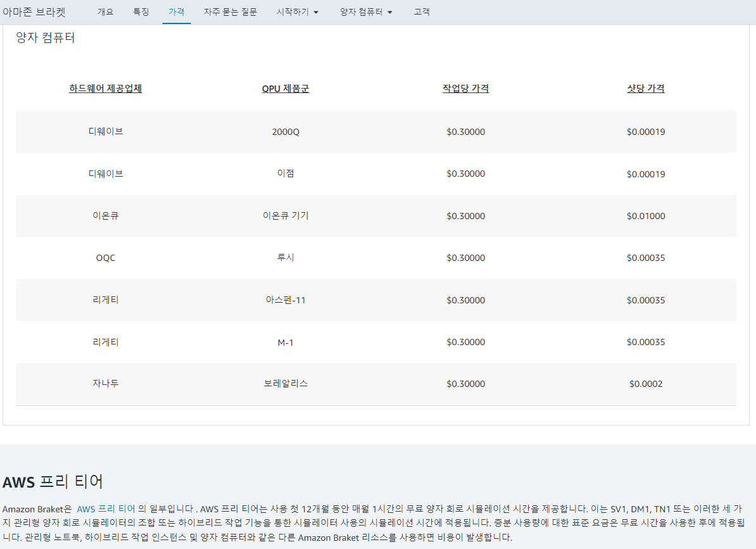
Task: Select the 이온큐 기기 cell
Action: click(x=286, y=215)
